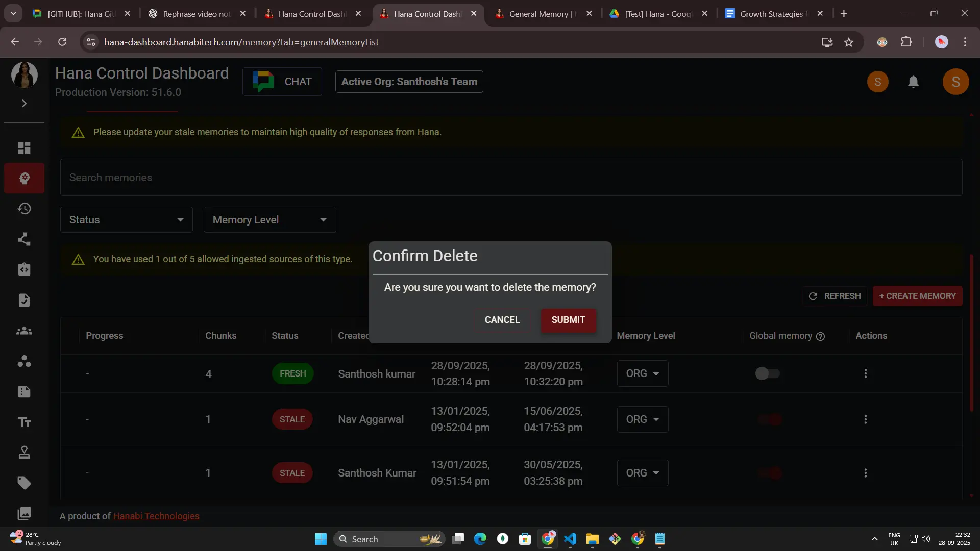The height and width of the screenshot is (551, 980).
Task: Click the dashboard grid icon in sidebar
Action: pos(24,148)
